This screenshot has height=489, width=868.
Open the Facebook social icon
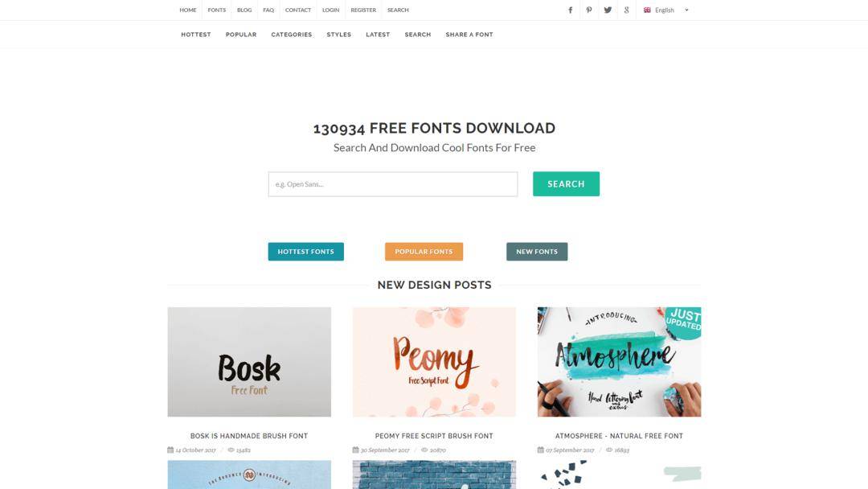[570, 10]
